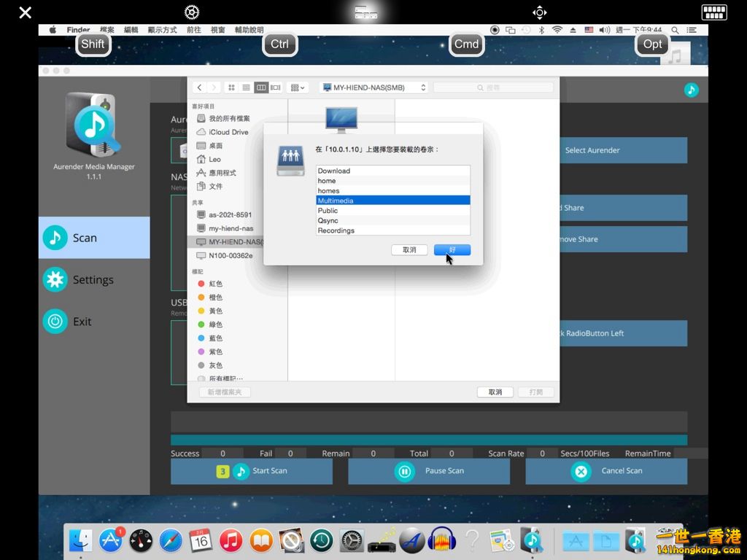
Task: Switch to the Settings section
Action: coord(93,280)
